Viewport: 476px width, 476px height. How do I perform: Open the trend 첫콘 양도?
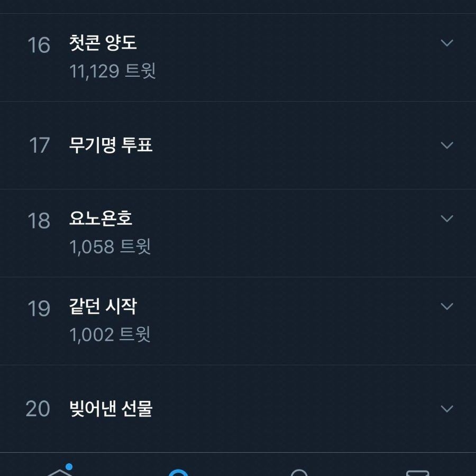click(x=103, y=43)
